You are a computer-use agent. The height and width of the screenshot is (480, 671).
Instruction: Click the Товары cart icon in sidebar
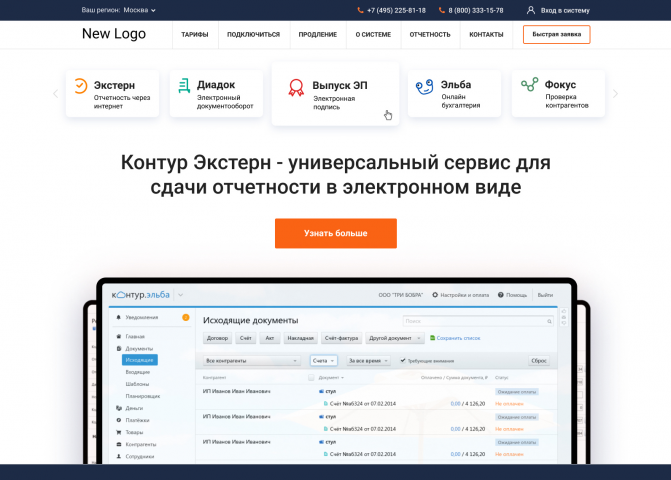click(119, 432)
